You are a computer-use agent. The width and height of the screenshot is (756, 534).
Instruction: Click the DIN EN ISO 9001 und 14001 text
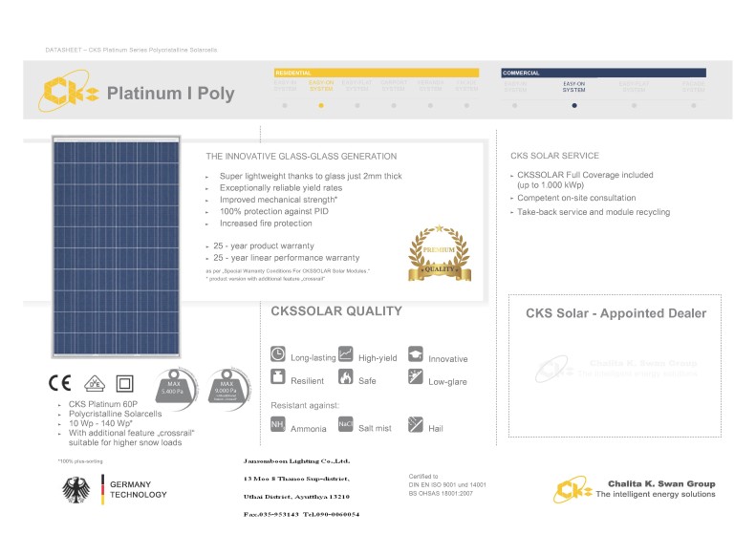click(x=447, y=485)
